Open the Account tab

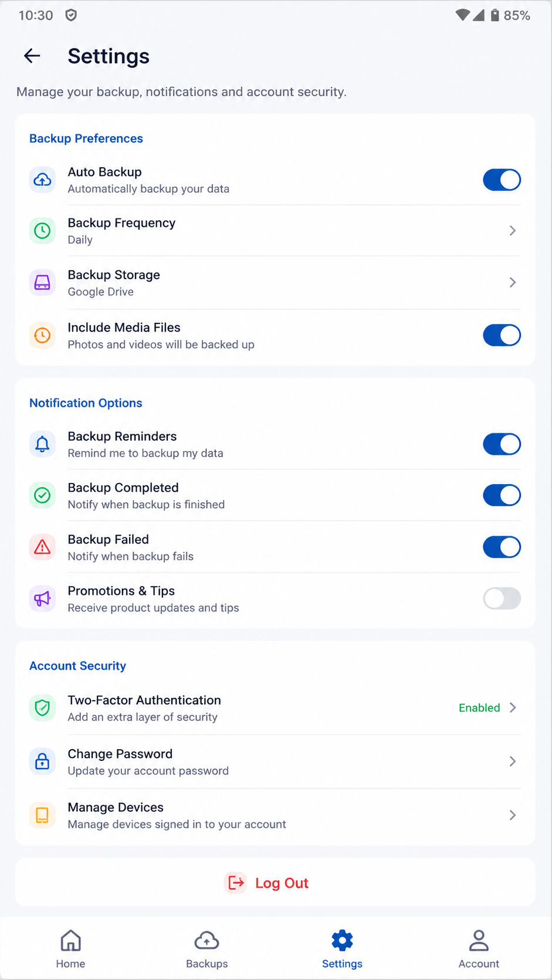[x=479, y=950]
